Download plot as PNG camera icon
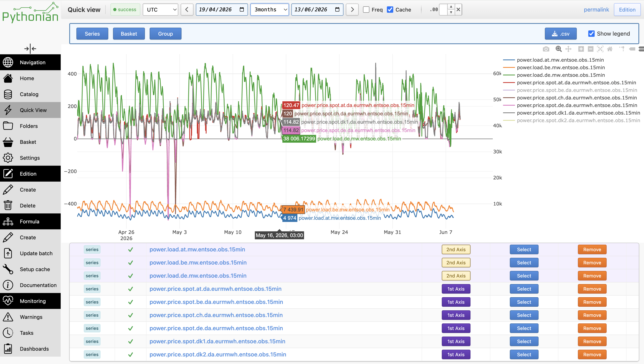Image resolution: width=644 pixels, height=364 pixels. tap(546, 49)
